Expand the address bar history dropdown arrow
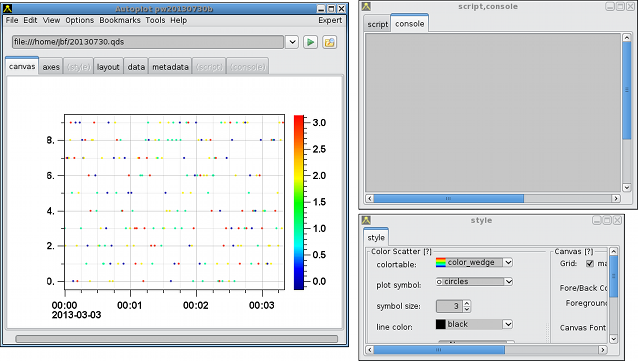Screen dimensions: 638x361 click(292, 42)
